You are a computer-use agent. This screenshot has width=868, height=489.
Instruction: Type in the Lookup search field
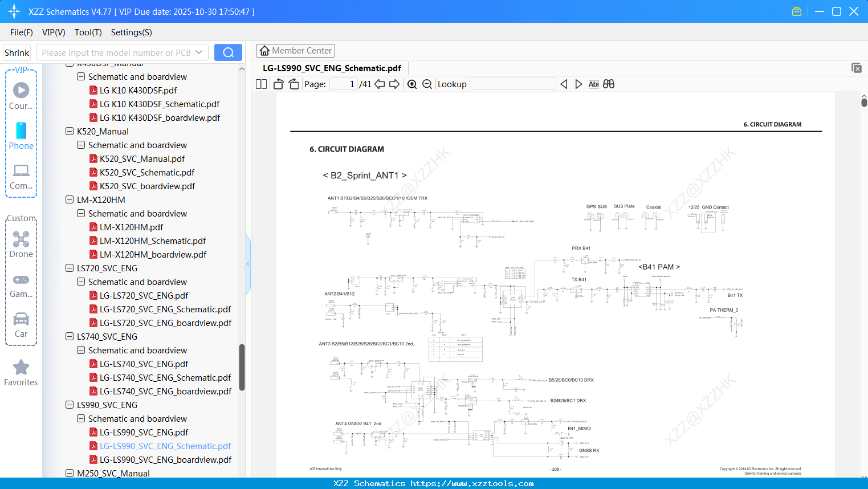click(513, 84)
